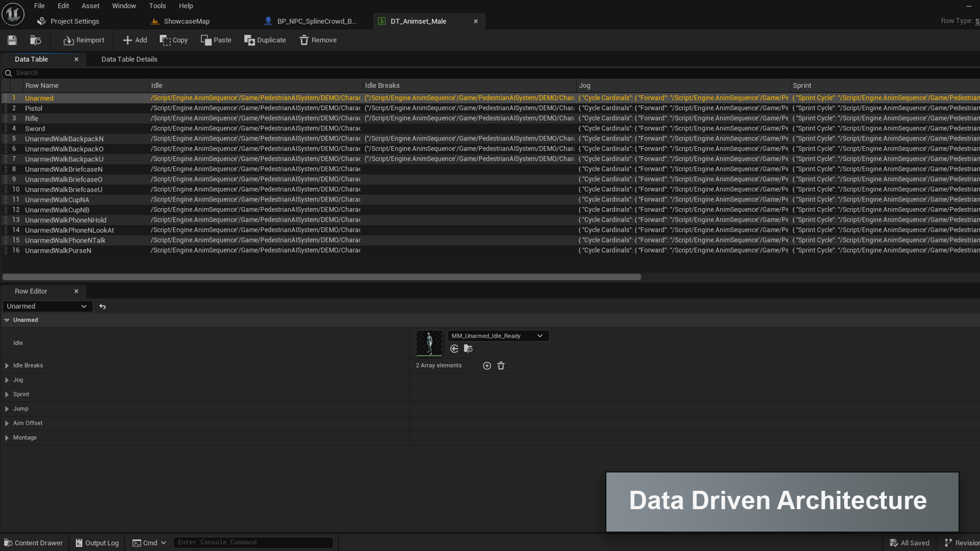This screenshot has height=551, width=980.
Task: Switch to Data Table Details tab
Action: tap(129, 59)
